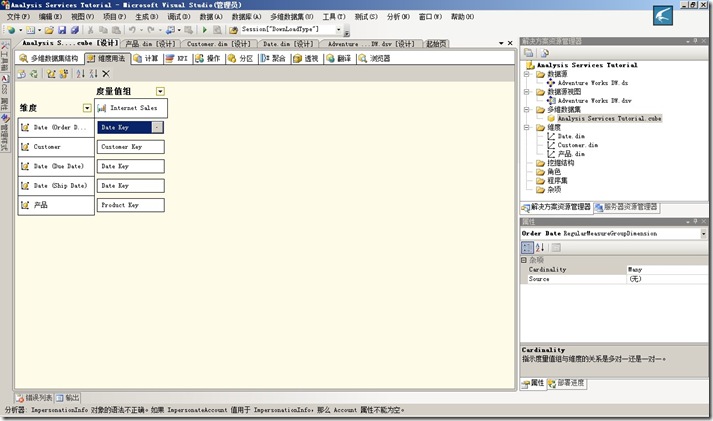Screen dimensions: 713x421
Task: Save the current file with disk icon
Action: point(62,30)
